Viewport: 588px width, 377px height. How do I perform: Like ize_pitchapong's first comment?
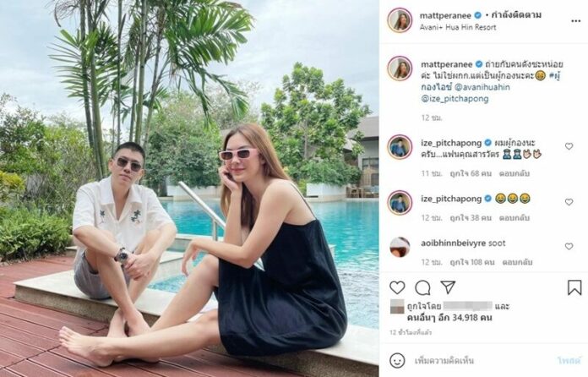point(569,146)
